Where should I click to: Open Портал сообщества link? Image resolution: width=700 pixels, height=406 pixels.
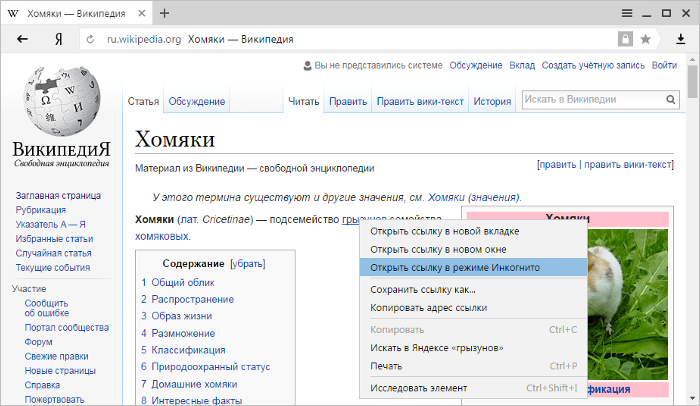point(67,327)
